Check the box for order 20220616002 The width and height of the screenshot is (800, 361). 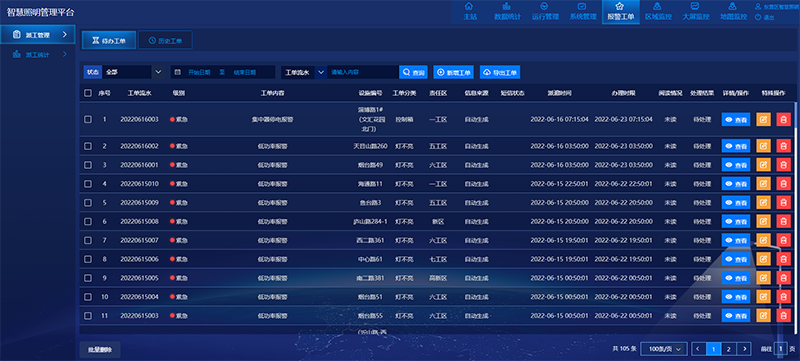88,146
